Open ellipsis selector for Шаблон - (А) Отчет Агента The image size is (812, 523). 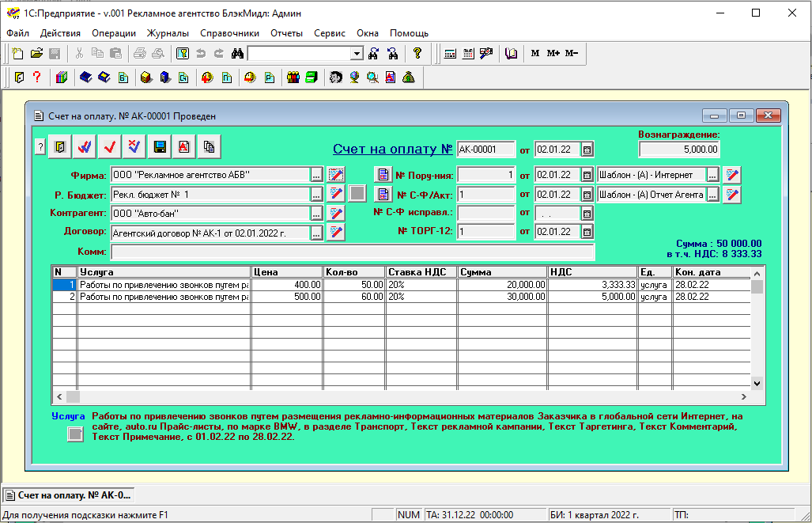pos(712,195)
